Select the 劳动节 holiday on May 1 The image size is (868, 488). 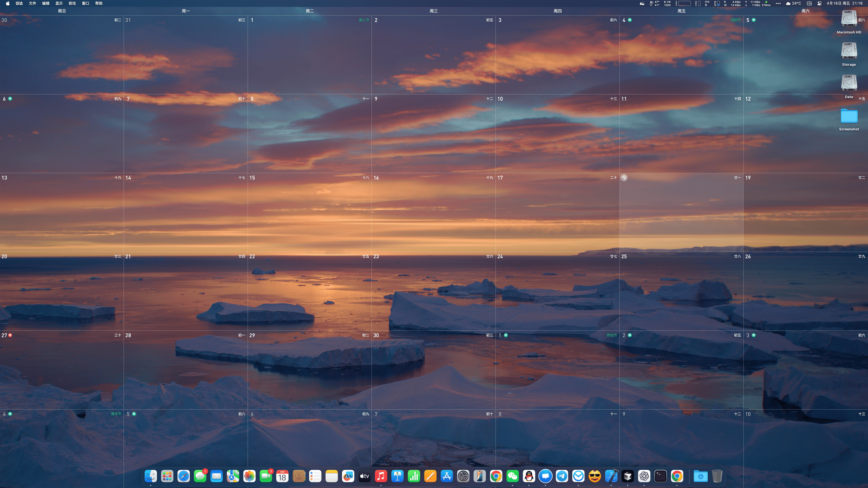click(x=611, y=335)
